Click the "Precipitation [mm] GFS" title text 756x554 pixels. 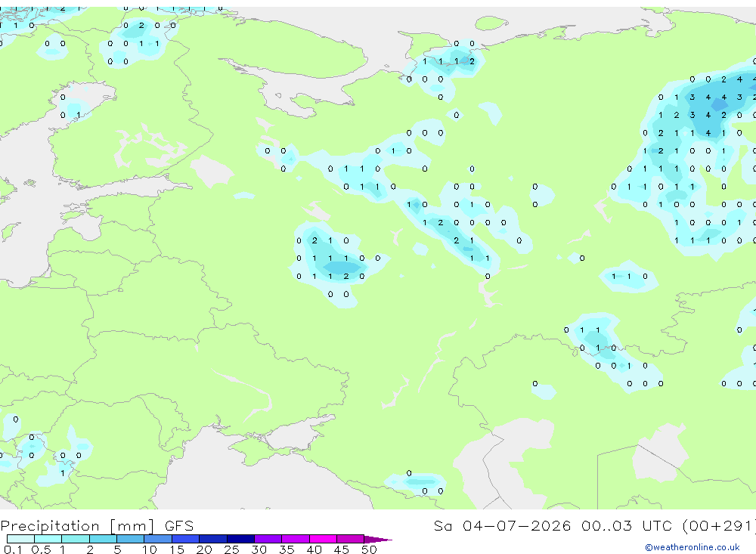(x=97, y=526)
